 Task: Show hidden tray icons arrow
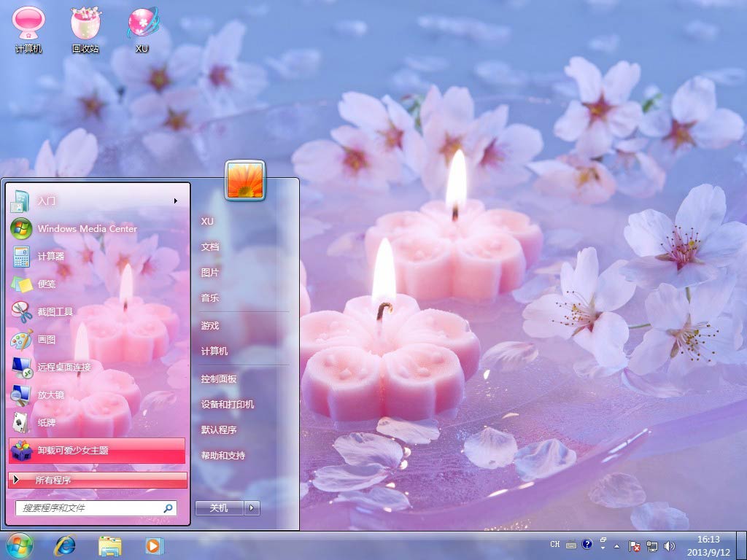617,545
